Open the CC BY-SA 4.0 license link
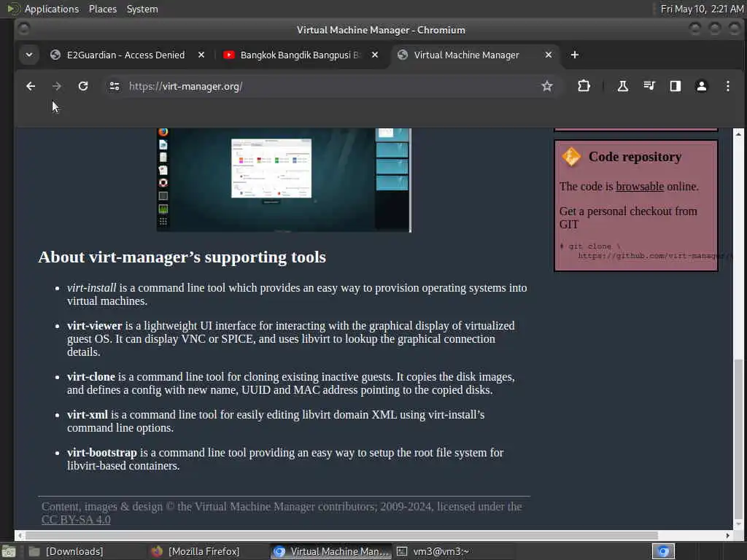747x560 pixels. [76, 519]
